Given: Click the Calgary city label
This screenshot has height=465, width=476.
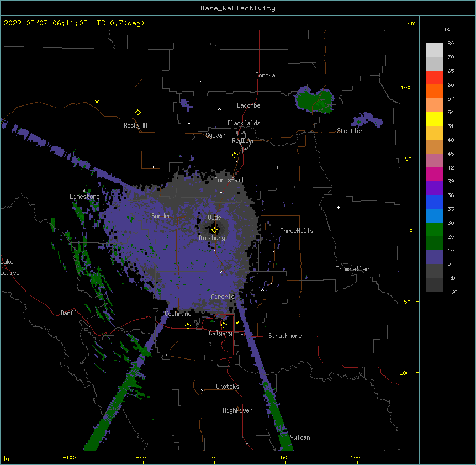Looking at the screenshot, I should (221, 333).
